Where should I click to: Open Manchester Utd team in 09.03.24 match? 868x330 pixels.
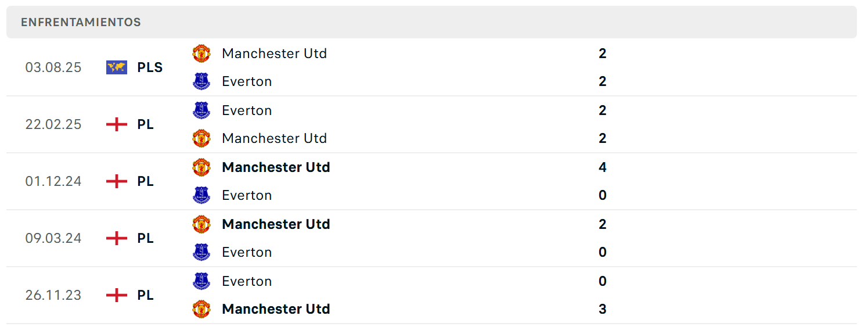(x=276, y=224)
